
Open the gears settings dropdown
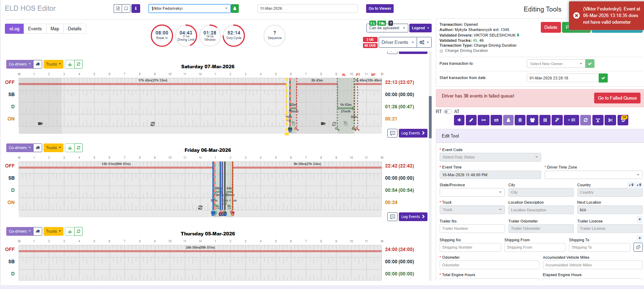(x=424, y=42)
